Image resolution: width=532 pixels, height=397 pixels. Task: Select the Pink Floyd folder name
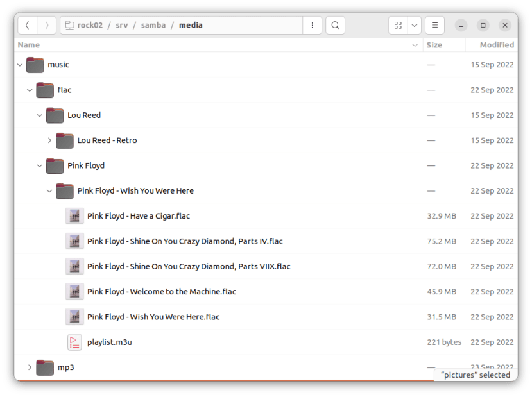click(x=86, y=165)
